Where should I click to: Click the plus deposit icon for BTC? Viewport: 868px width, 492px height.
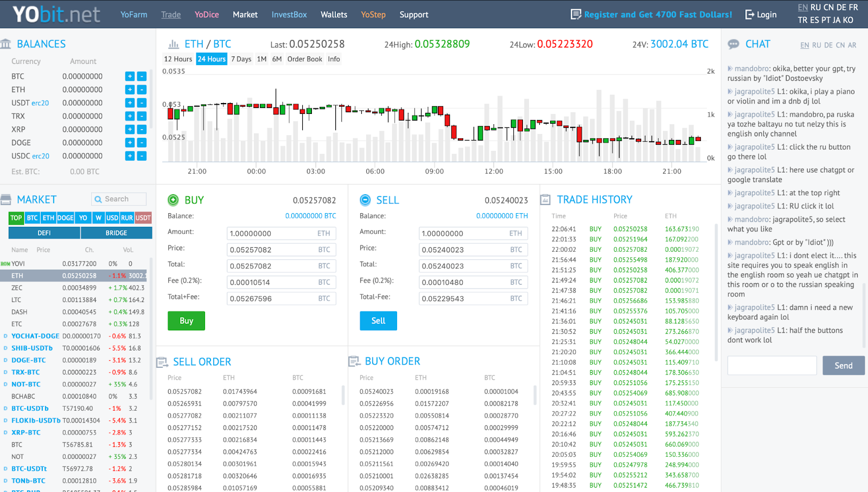click(130, 76)
